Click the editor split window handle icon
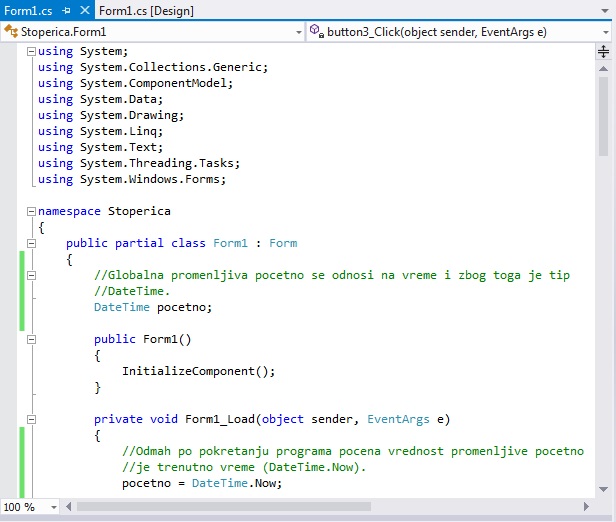 coord(604,48)
